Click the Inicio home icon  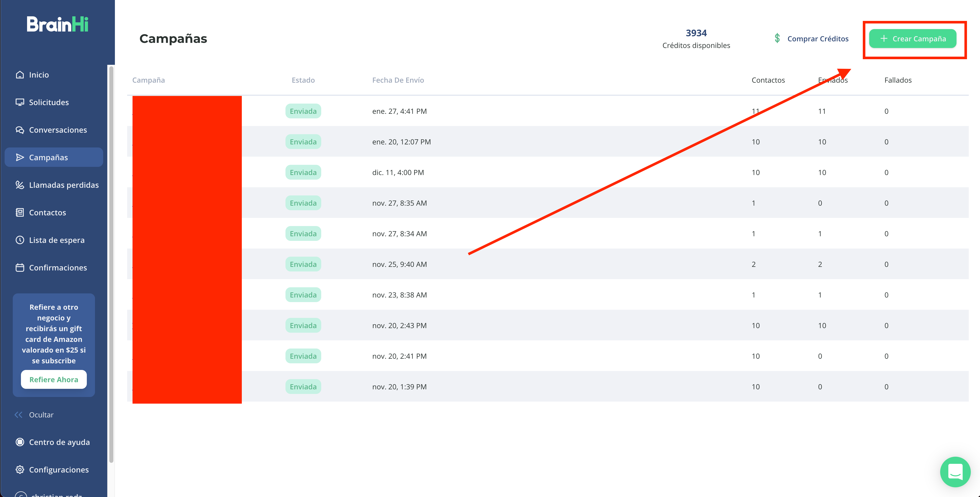point(20,74)
